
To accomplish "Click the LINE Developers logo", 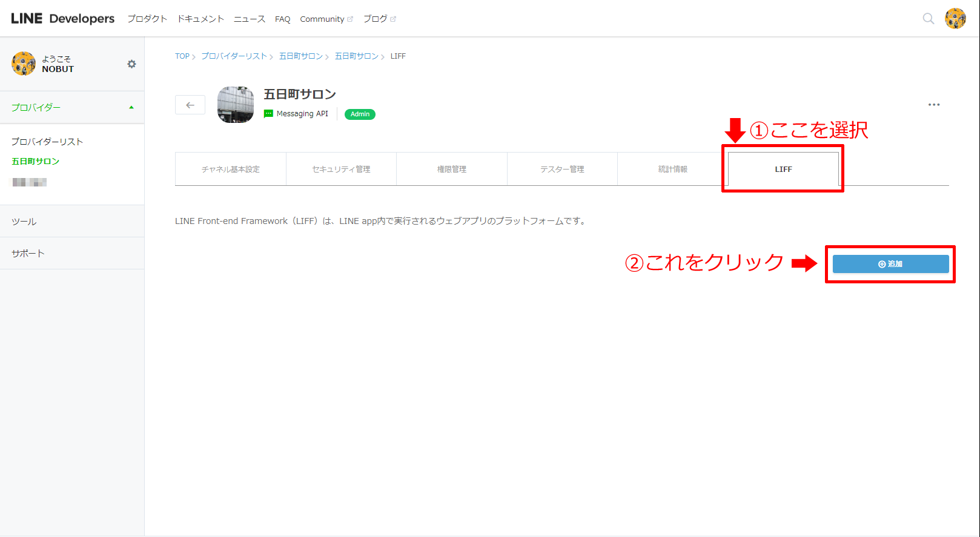I will click(x=63, y=19).
